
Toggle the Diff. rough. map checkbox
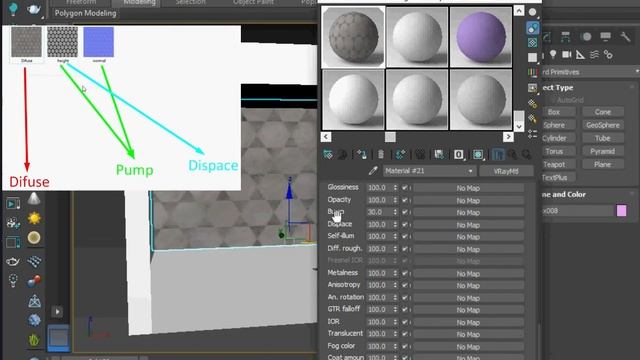[404, 249]
